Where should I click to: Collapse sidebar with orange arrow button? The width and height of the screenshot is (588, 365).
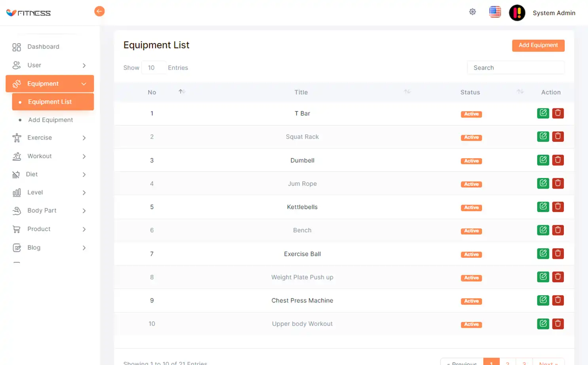pyautogui.click(x=99, y=11)
